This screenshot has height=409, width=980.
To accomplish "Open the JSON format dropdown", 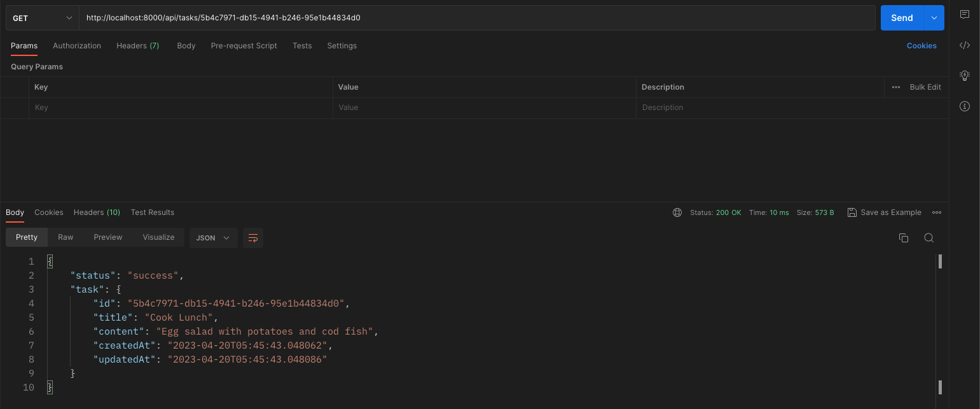I will 213,238.
